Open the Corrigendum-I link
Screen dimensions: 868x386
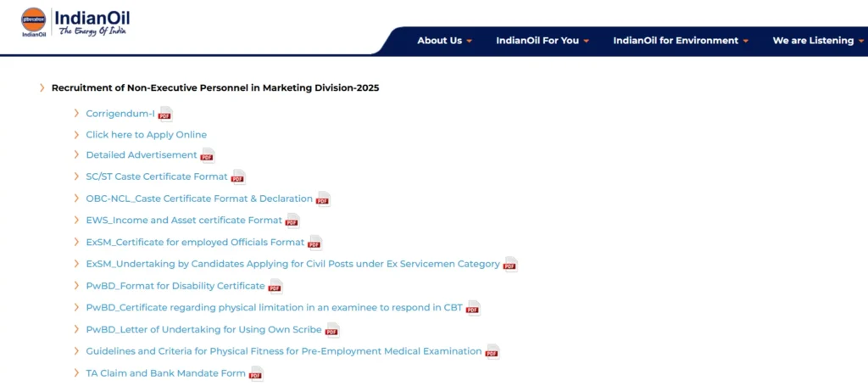pos(120,114)
